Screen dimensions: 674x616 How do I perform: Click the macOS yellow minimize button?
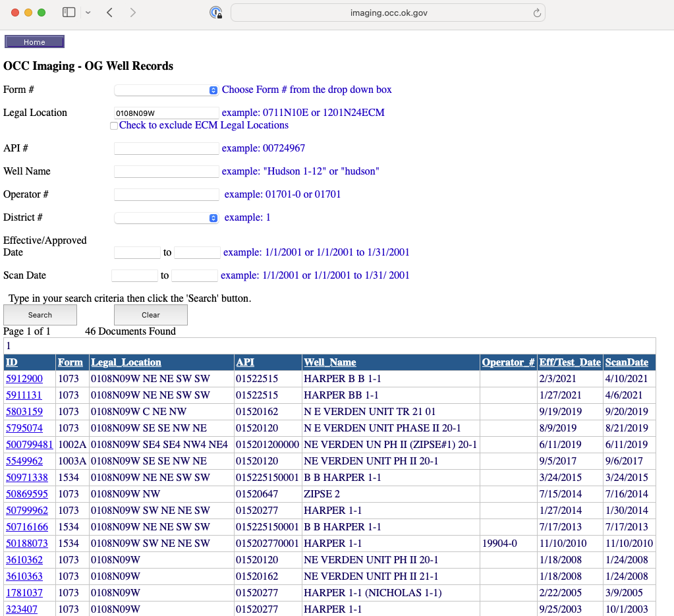28,13
